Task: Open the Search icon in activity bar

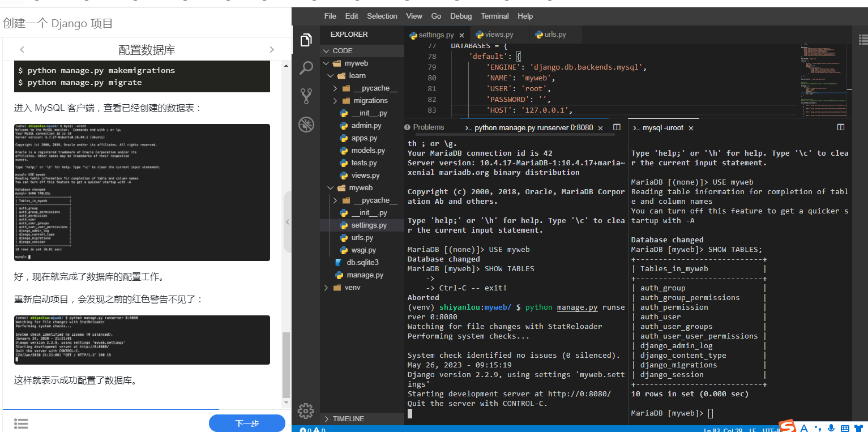Action: [x=306, y=68]
